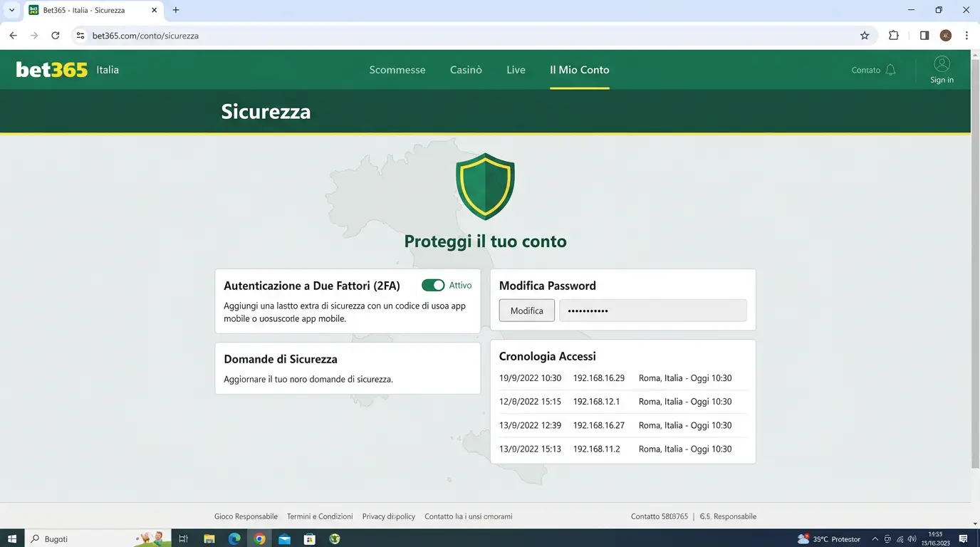The height and width of the screenshot is (547, 980).
Task: Click the masked password field
Action: (652, 311)
